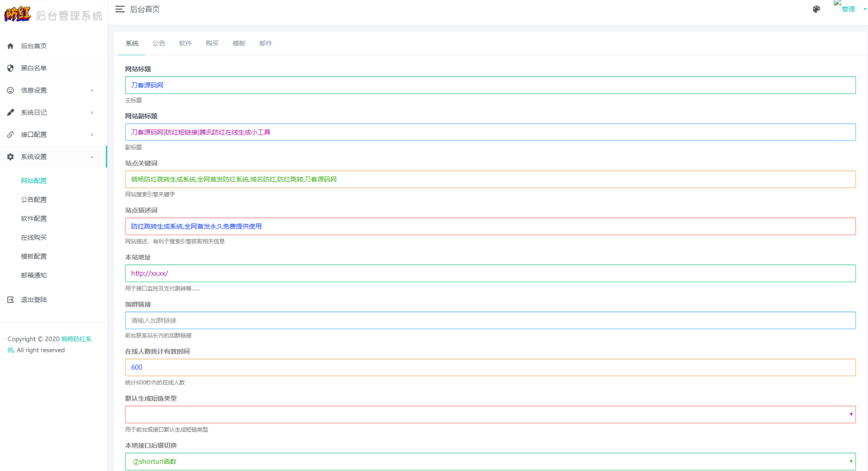Viewport: 868px width, 471px height.
Task: Expand the 系统日记 submenu arrow
Action: [x=92, y=113]
